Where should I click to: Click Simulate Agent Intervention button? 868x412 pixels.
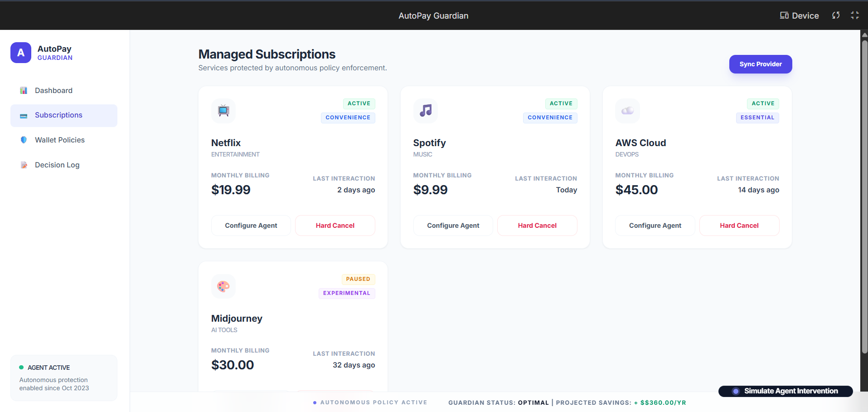coord(786,391)
